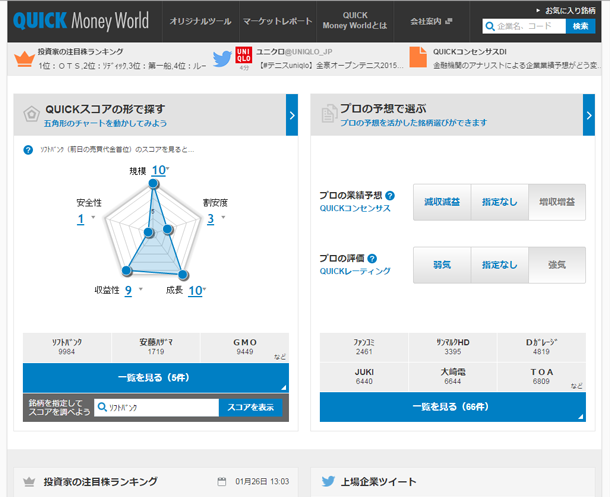Click the ソフトバンク score lookup input field
This screenshot has height=497, width=610.
click(x=156, y=407)
